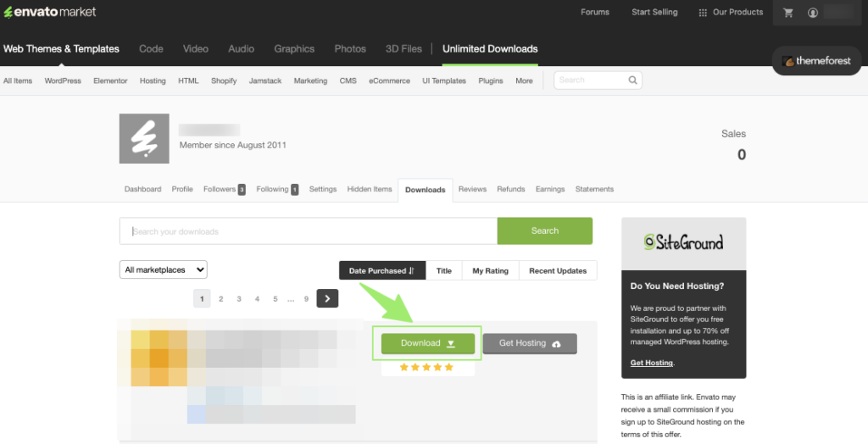The image size is (868, 444).
Task: Go to pagination page 9
Action: [306, 299]
